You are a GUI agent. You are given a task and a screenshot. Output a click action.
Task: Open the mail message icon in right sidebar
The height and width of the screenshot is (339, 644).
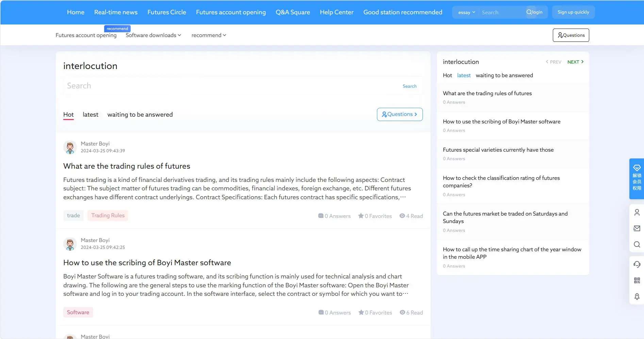(x=637, y=228)
